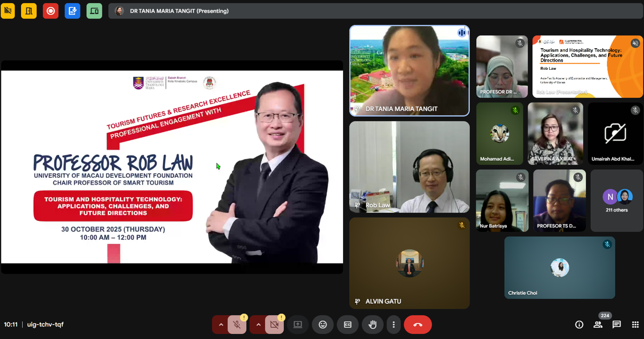
Task: Toggle the disabled camera button
Action: pos(274,325)
